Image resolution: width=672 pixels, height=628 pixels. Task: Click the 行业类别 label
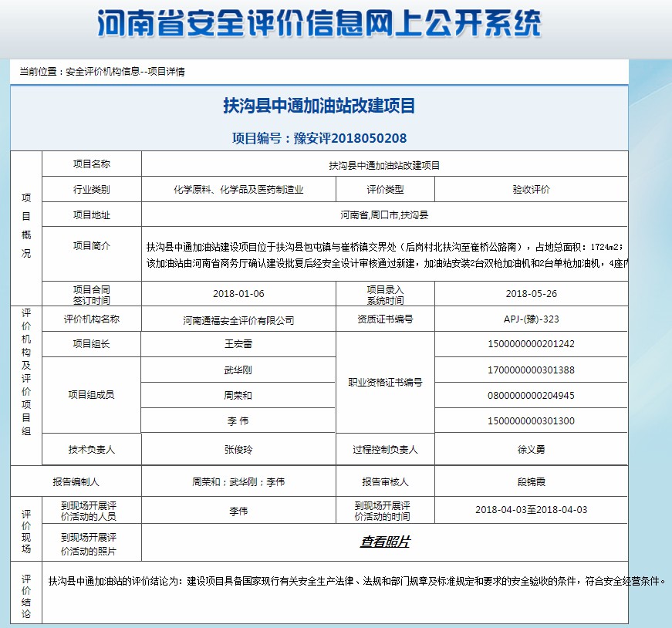pos(92,190)
